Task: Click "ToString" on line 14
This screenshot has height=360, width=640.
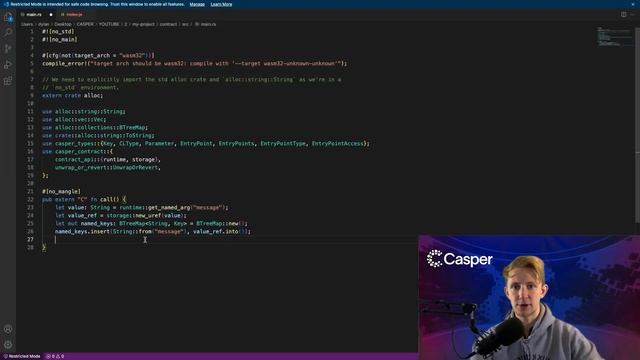Action: (139, 136)
